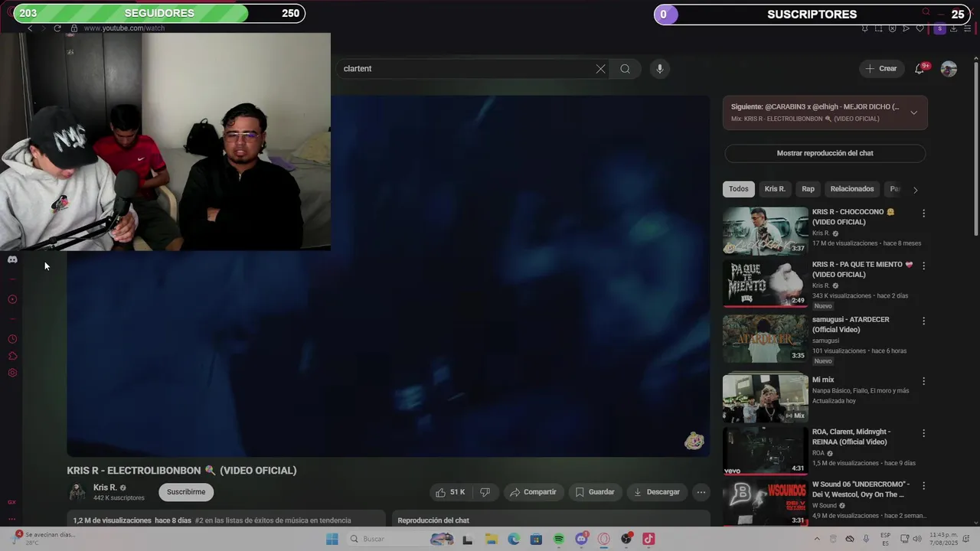Open options for W Sound 06 video
The image size is (980, 551).
pos(923,486)
